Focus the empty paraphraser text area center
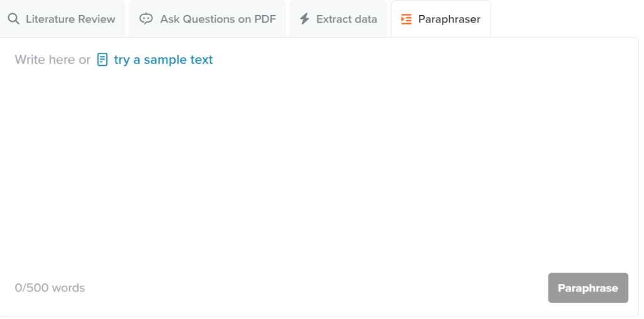The height and width of the screenshot is (319, 644). (319, 164)
